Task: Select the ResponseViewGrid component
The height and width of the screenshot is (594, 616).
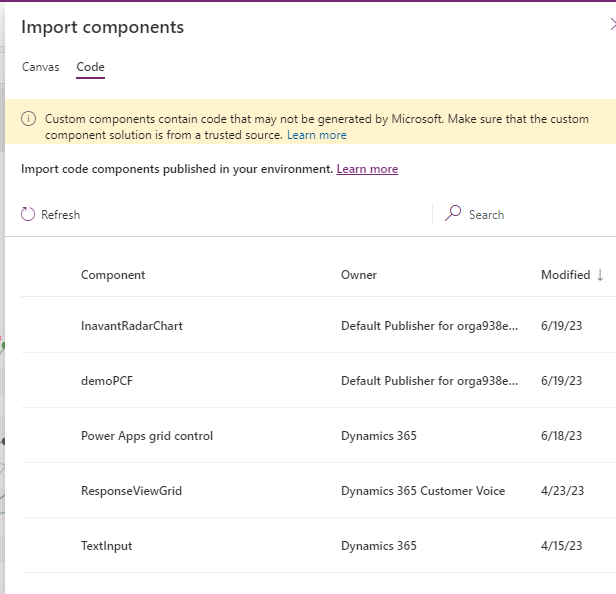Action: click(x=131, y=491)
